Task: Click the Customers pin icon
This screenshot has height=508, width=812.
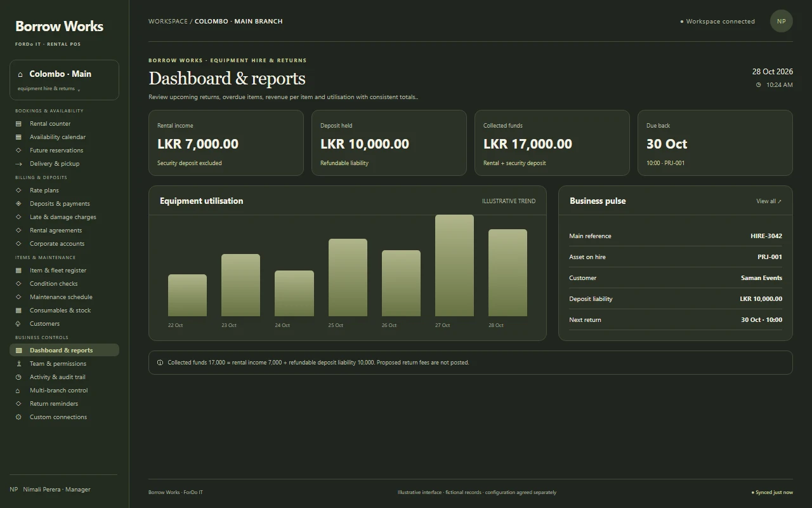Action: tap(18, 324)
